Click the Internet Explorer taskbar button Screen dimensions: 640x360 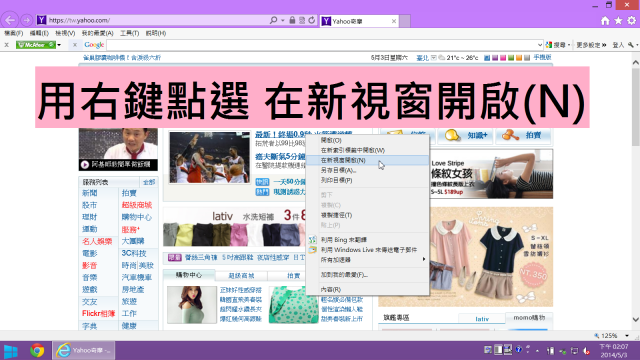pyautogui.click(x=84, y=351)
